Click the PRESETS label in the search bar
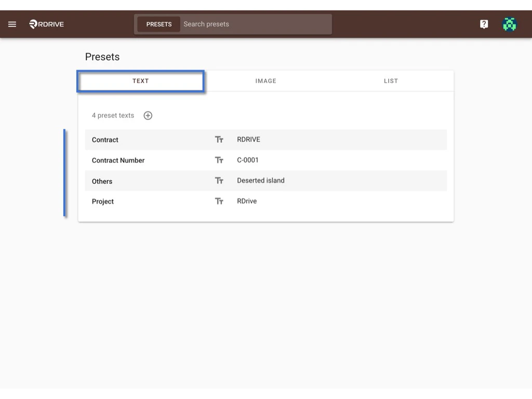Screen dimensions: 532x399 159,24
